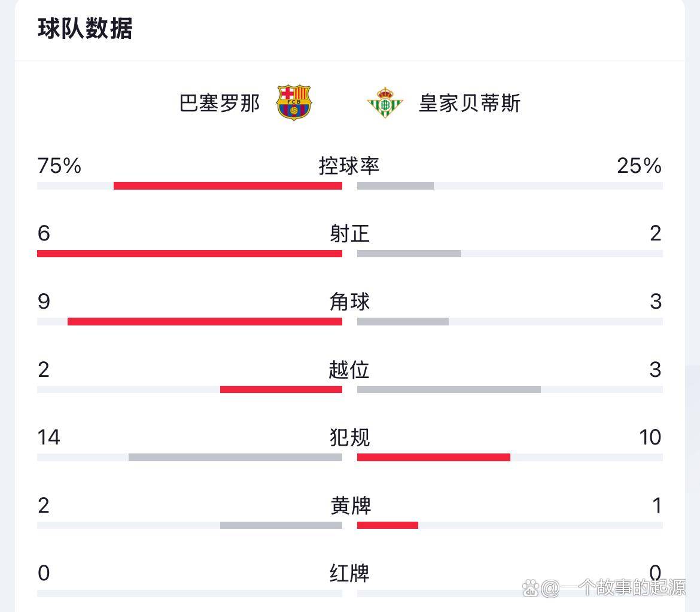700x612 pixels.
Task: Select the 越位 stat label
Action: (349, 370)
